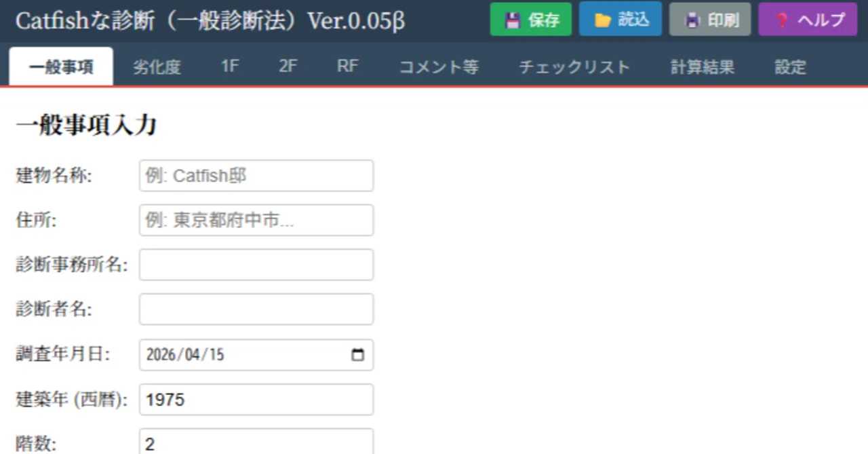Image resolution: width=868 pixels, height=454 pixels.
Task: Click the printer icon on 印刷
Action: 692,20
